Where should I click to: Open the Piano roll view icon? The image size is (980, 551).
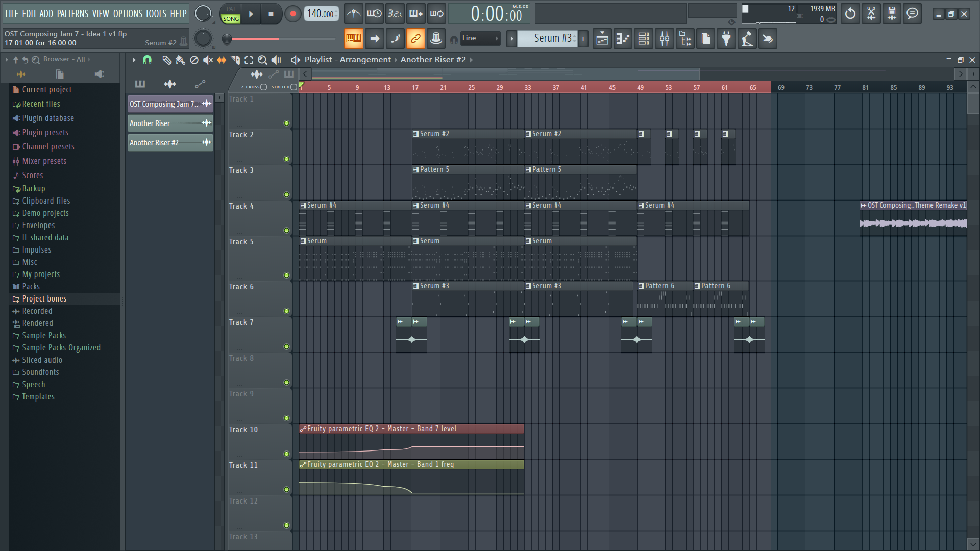[623, 39]
